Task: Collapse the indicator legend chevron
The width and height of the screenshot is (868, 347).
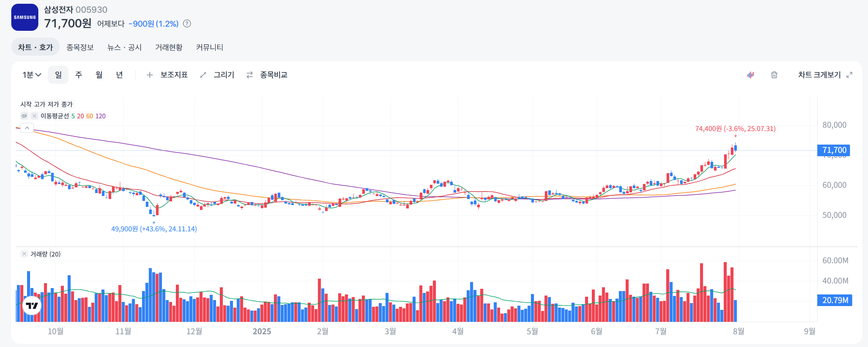Action: 27,128
